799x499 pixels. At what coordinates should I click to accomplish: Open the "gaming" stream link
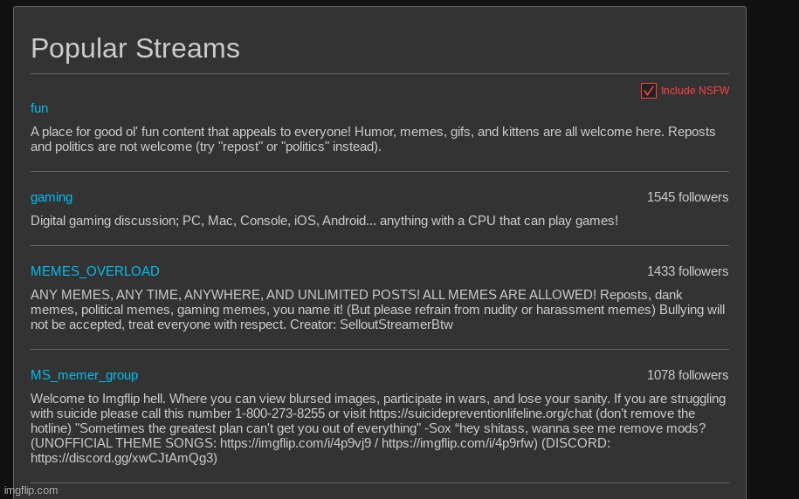tap(51, 197)
